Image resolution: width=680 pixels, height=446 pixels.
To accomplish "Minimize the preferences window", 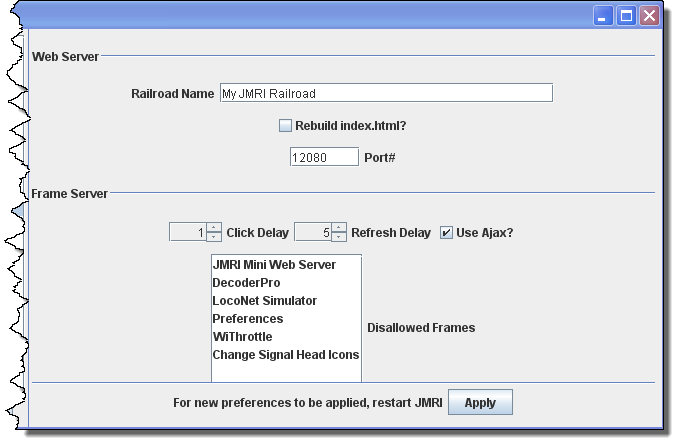I will tap(604, 16).
